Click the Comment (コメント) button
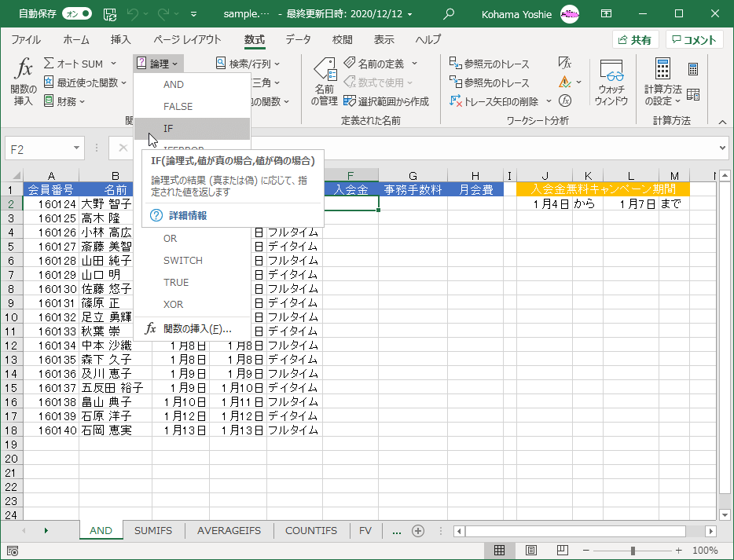Image resolution: width=734 pixels, height=560 pixels. point(695,40)
